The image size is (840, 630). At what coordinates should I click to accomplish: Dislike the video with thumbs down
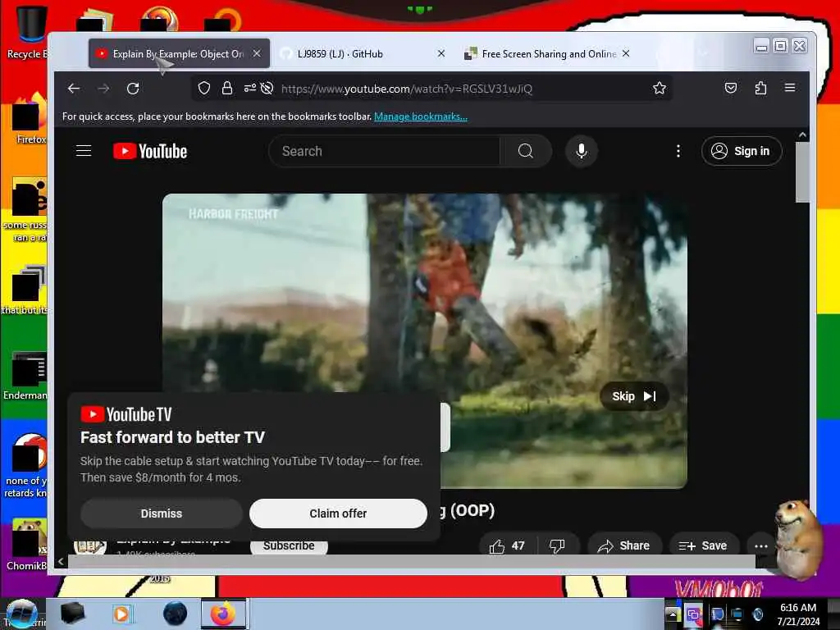pyautogui.click(x=557, y=546)
